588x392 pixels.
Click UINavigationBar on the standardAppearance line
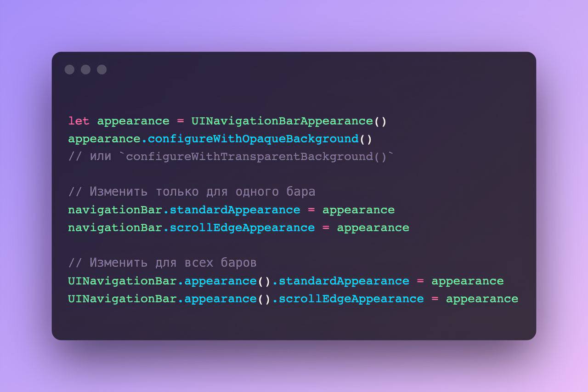point(123,281)
